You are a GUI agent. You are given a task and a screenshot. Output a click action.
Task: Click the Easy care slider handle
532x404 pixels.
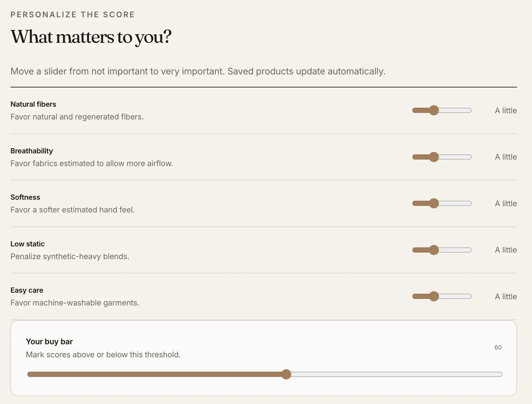tap(434, 296)
